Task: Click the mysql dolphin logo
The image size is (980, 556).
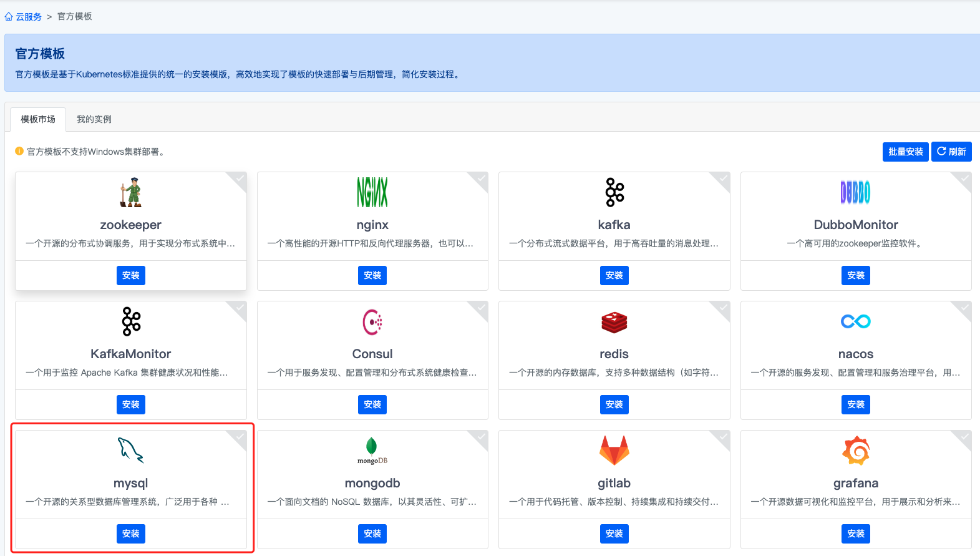Action: coord(131,450)
